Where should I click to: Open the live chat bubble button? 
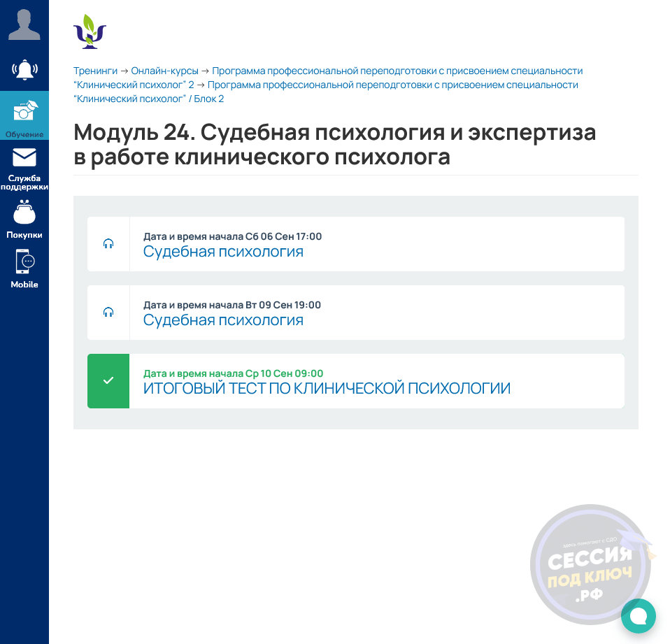[638, 616]
